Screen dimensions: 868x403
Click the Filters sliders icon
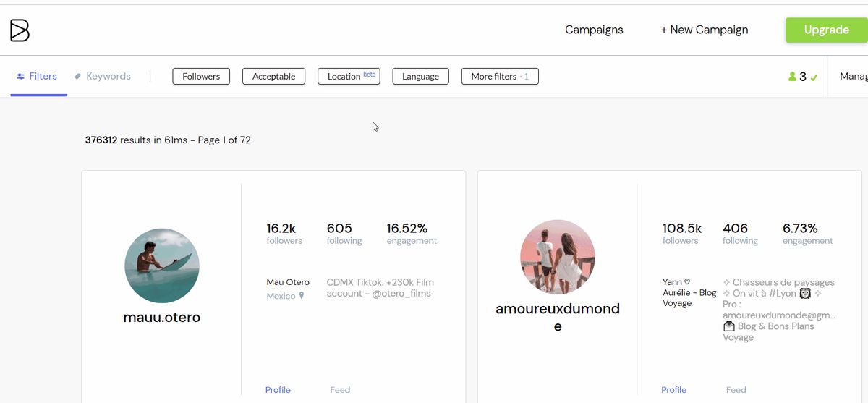(21, 77)
